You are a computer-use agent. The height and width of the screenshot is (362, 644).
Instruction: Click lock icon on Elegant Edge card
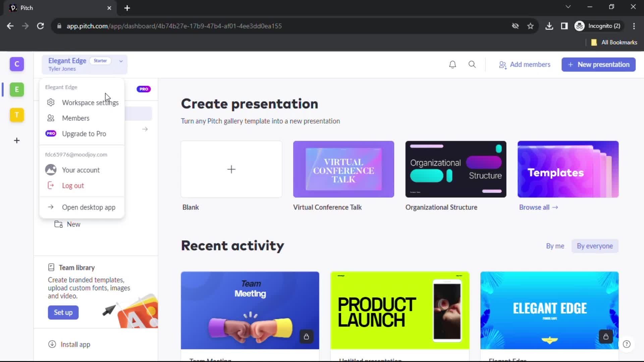[x=606, y=337]
